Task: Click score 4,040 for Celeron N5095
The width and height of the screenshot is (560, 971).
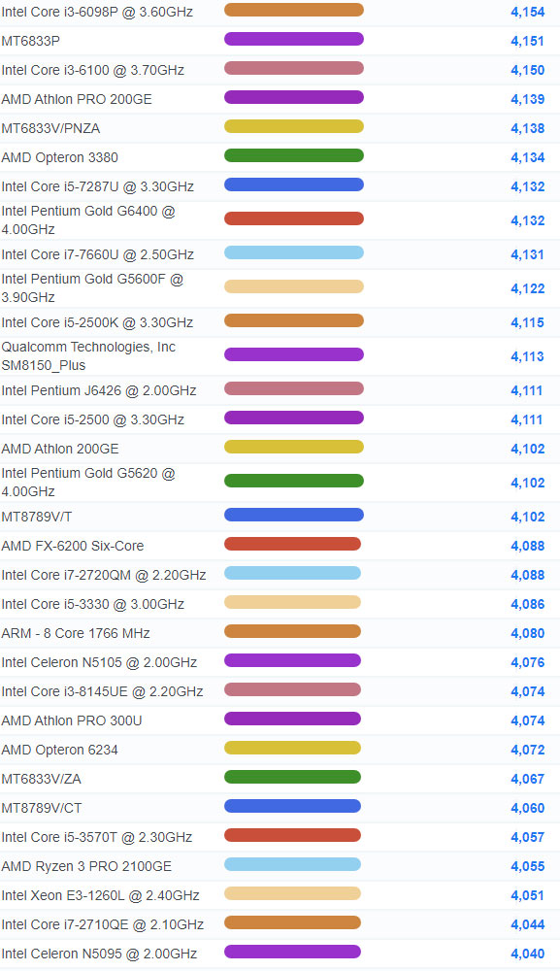Action: pyautogui.click(x=528, y=954)
